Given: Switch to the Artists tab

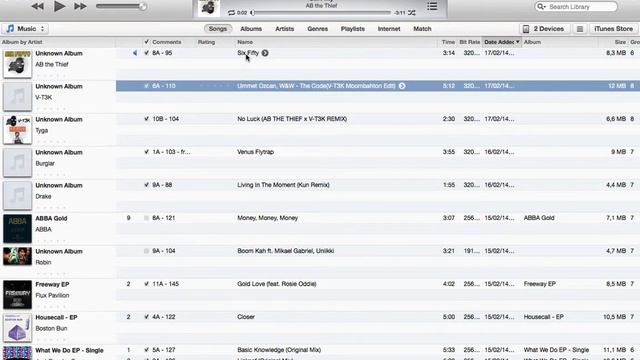Looking at the screenshot, I should [x=284, y=29].
